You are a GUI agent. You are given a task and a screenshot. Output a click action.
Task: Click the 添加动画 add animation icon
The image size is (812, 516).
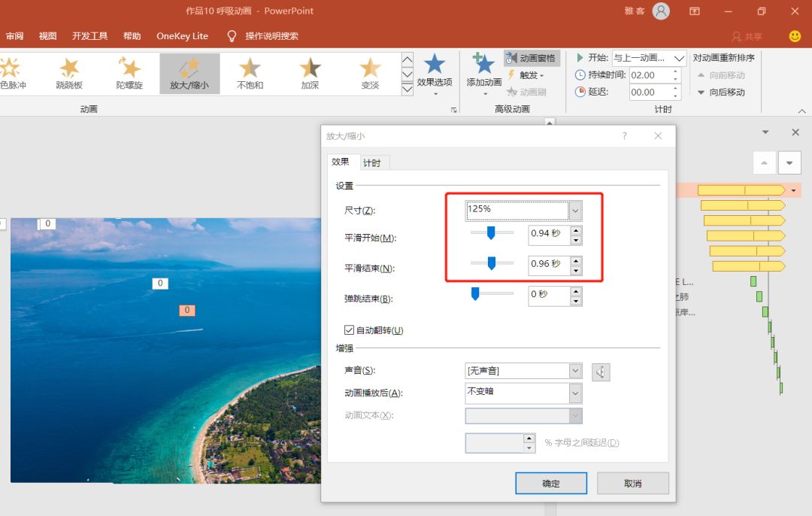click(483, 65)
